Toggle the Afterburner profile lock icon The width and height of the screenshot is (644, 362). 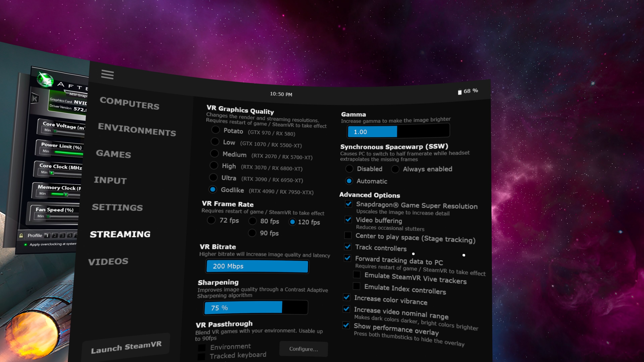[21, 235]
